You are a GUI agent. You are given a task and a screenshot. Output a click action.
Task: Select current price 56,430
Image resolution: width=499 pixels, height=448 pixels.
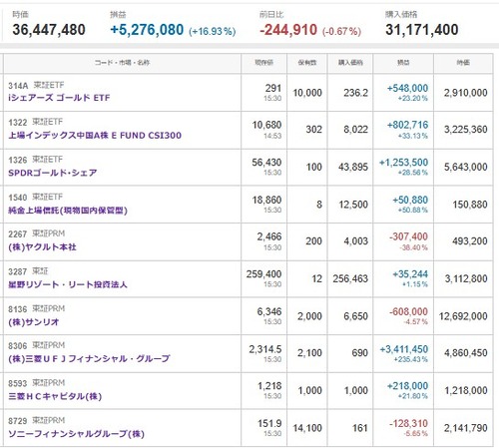pyautogui.click(x=266, y=163)
